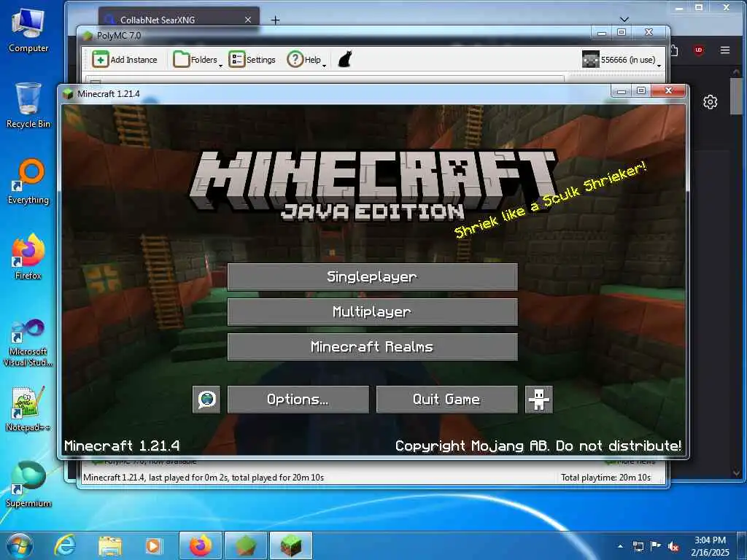Switch to Minecraft taskbar button
The image size is (747, 560).
pyautogui.click(x=291, y=545)
